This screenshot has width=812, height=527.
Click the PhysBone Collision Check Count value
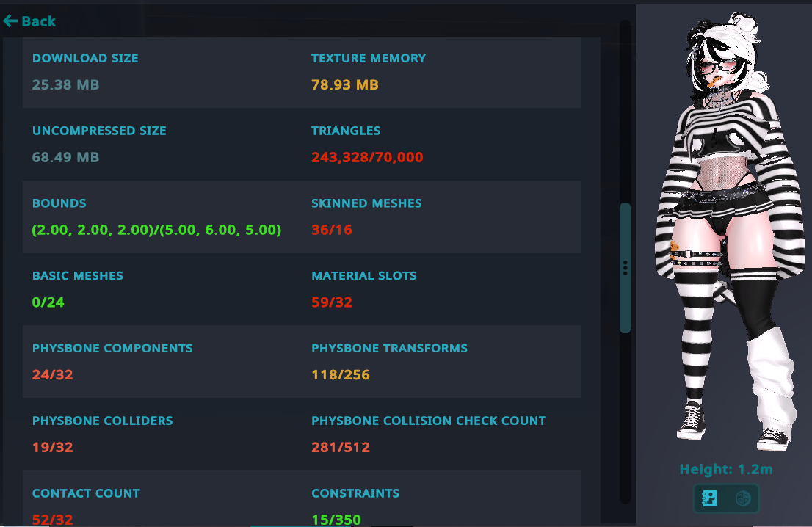click(x=340, y=447)
